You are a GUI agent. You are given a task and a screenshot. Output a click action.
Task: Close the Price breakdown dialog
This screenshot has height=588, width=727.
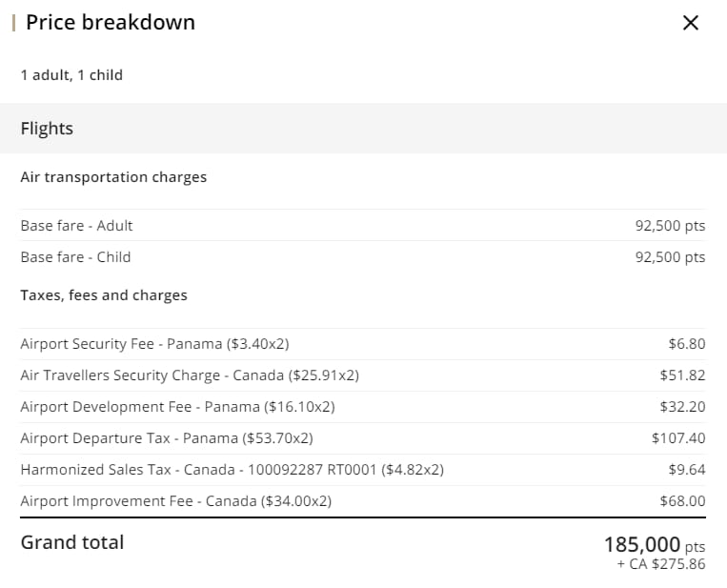691,23
